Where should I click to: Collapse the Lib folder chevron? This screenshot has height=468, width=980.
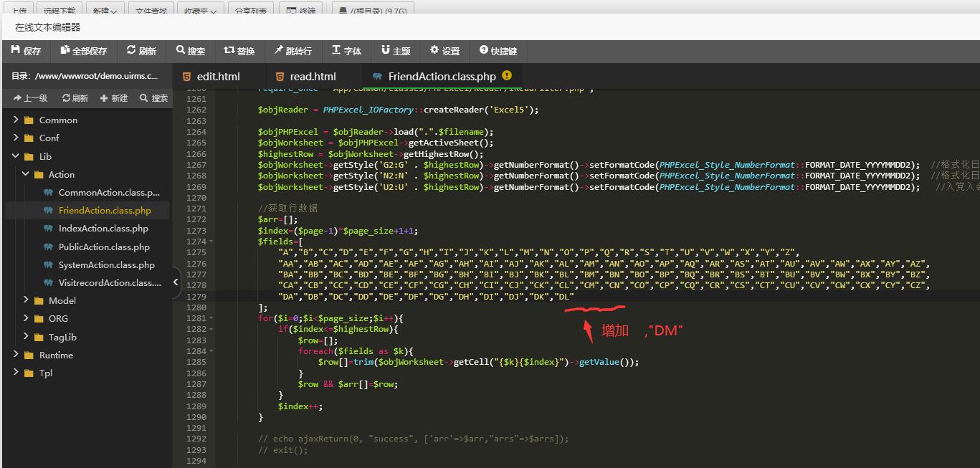[x=16, y=156]
